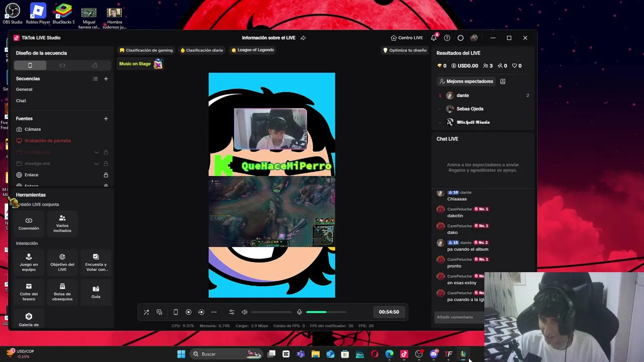The width and height of the screenshot is (644, 362).
Task: Open OBS Studio desktop shortcut
Action: click(12, 13)
